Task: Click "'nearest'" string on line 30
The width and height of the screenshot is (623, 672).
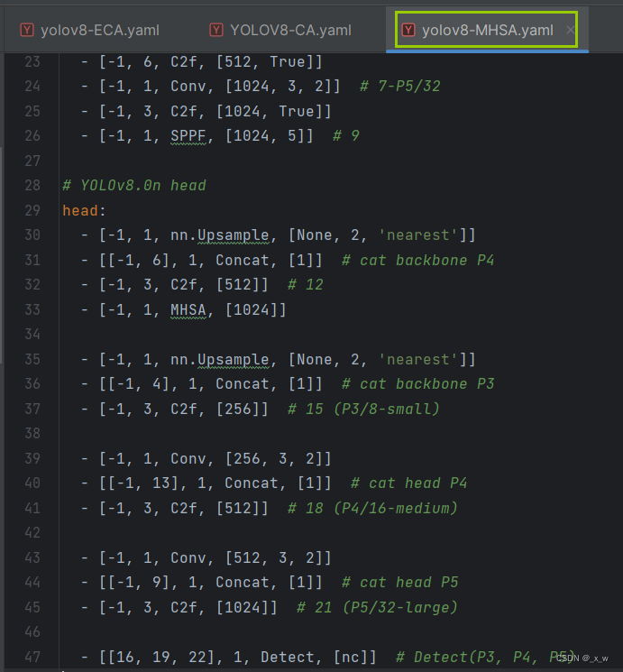Action: pos(418,235)
